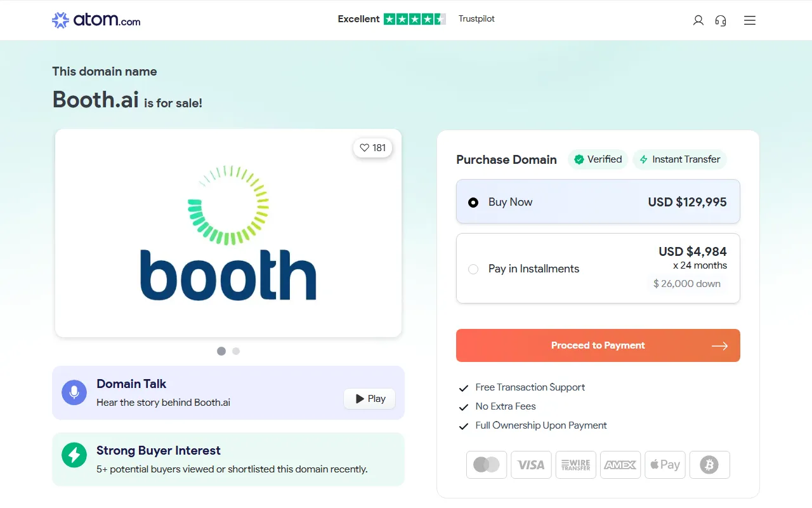Viewport: 812px width, 508px height.
Task: Favorite the domain using the heart button
Action: pyautogui.click(x=372, y=147)
